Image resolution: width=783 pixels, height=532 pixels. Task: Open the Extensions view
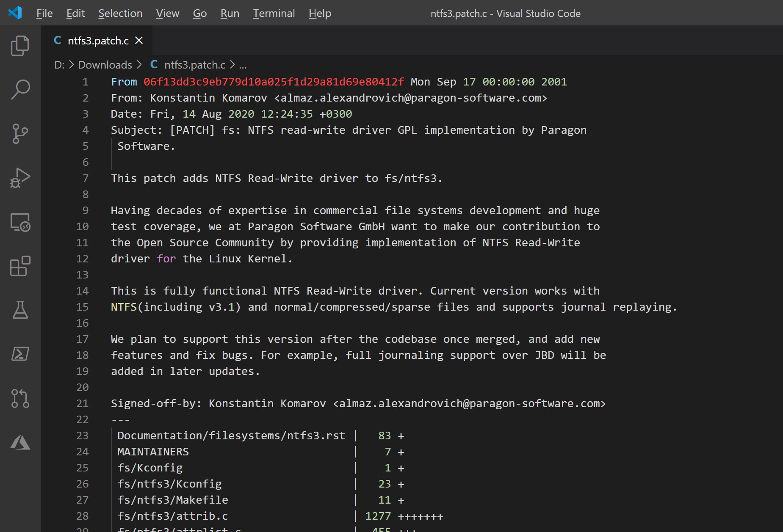[20, 266]
